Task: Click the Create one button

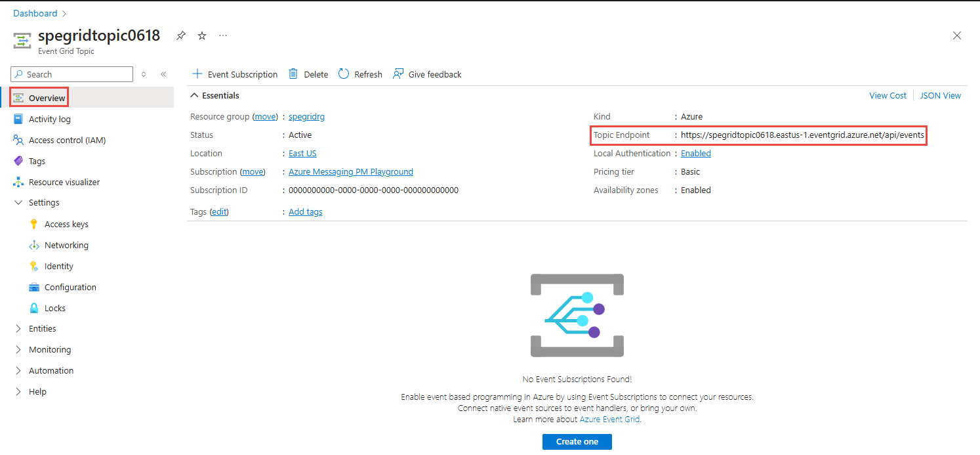Action: (x=577, y=442)
